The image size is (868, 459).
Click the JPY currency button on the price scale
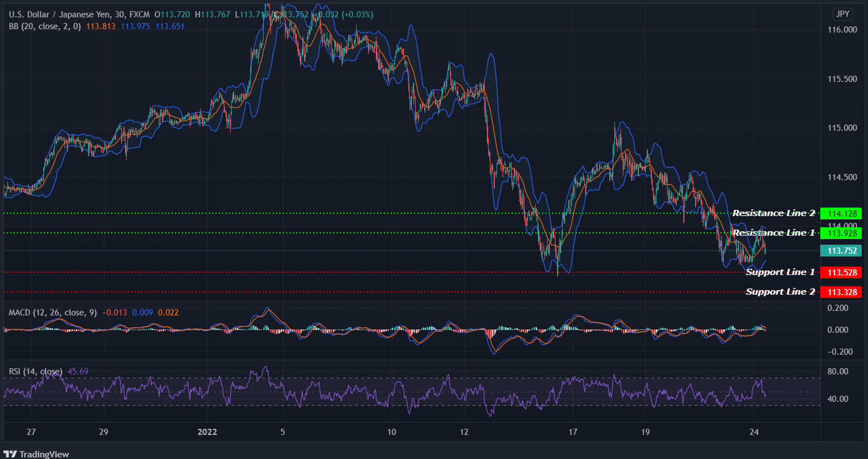(x=842, y=14)
